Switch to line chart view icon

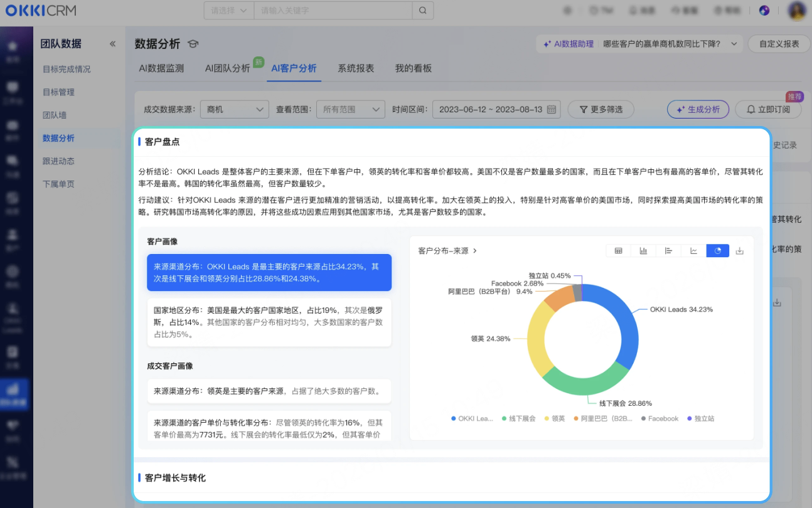coord(693,251)
